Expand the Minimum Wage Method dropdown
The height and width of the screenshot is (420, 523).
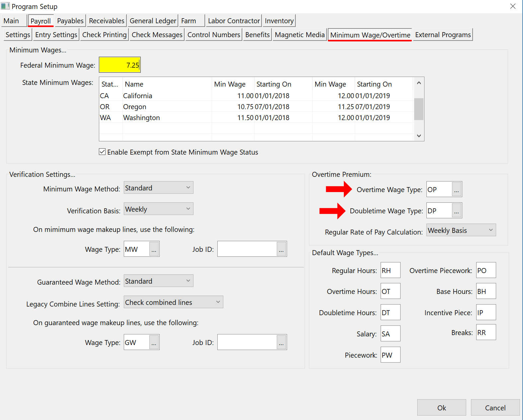158,188
